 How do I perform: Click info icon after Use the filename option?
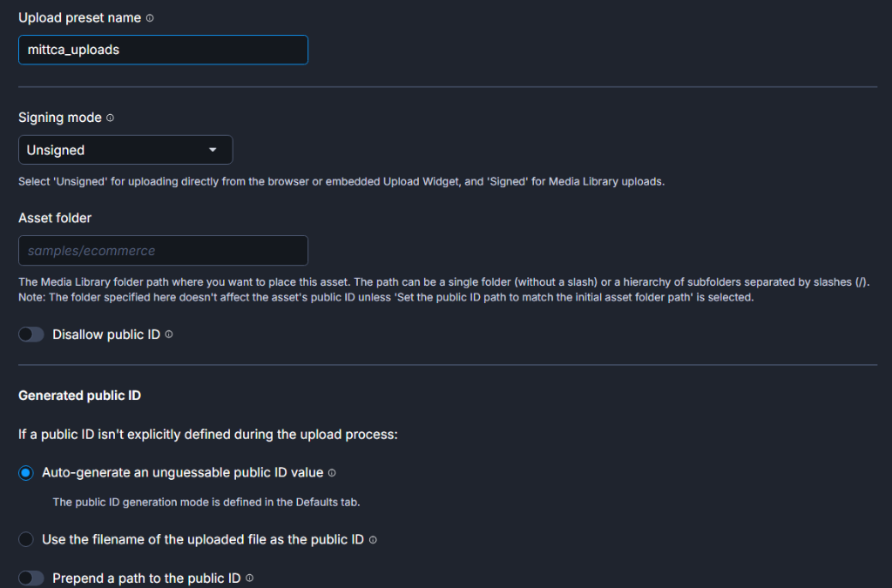click(x=373, y=540)
